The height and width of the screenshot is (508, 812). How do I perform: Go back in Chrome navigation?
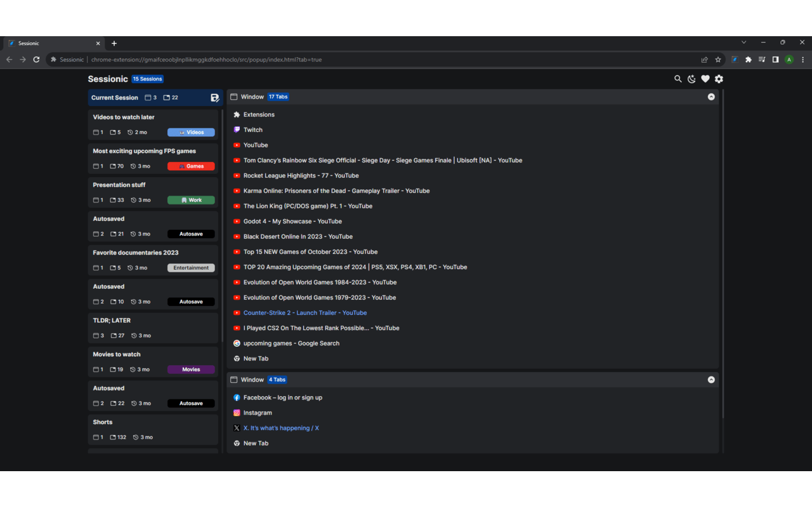click(9, 60)
